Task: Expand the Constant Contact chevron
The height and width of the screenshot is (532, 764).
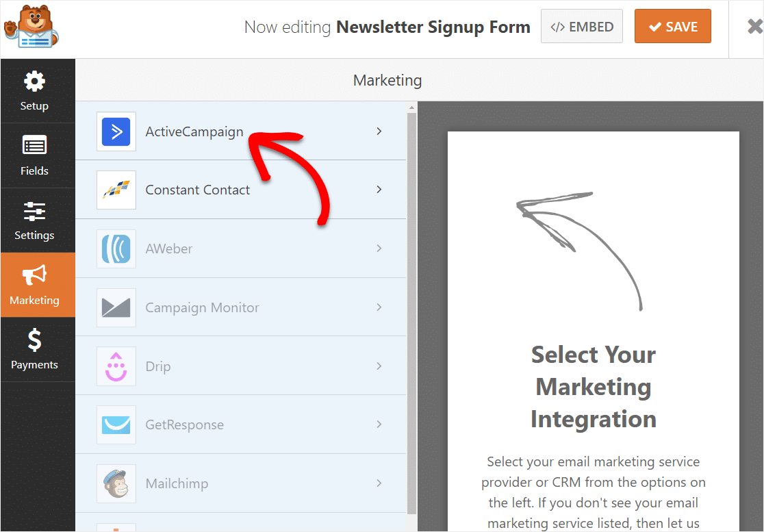Action: coord(379,190)
